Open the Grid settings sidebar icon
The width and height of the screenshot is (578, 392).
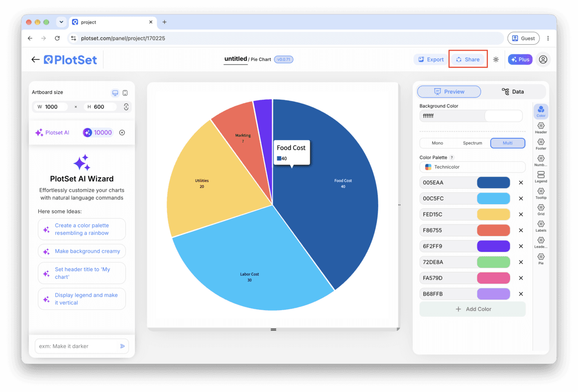pyautogui.click(x=541, y=210)
